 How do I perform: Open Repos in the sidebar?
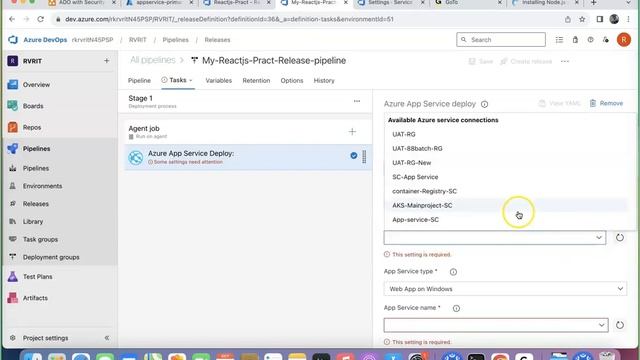click(x=32, y=127)
